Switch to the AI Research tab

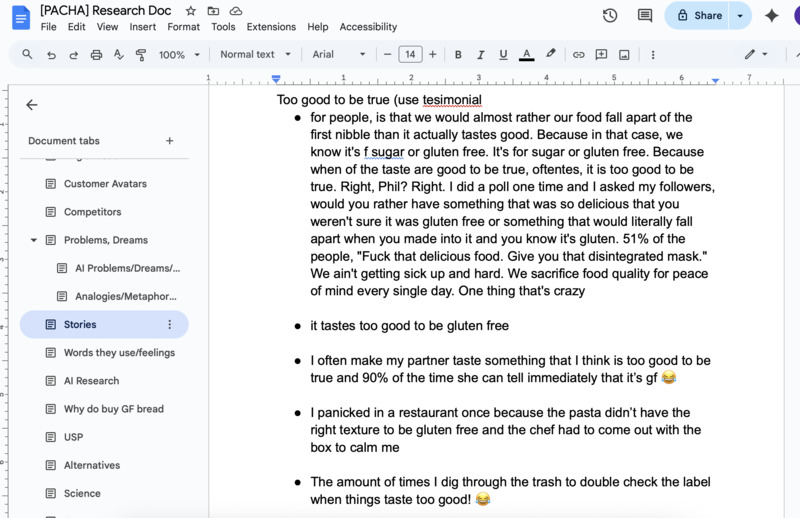105,381
